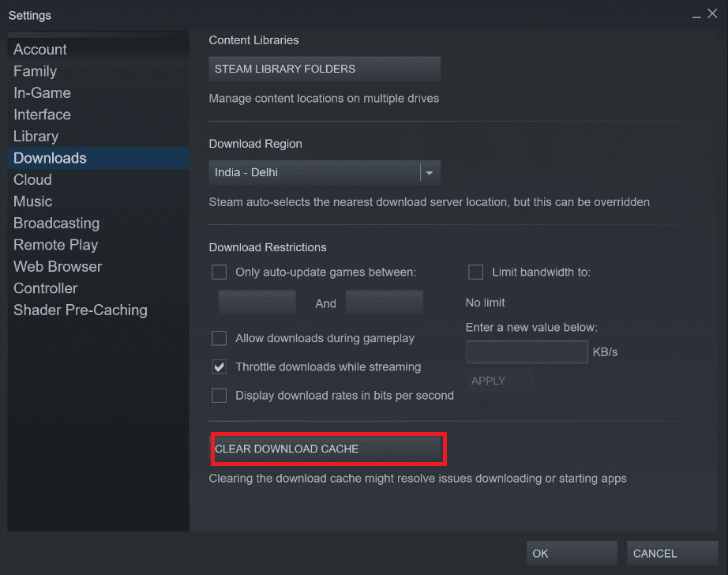Screen dimensions: 728x575
Task: Open Steam Library Folders manager
Action: (x=324, y=69)
